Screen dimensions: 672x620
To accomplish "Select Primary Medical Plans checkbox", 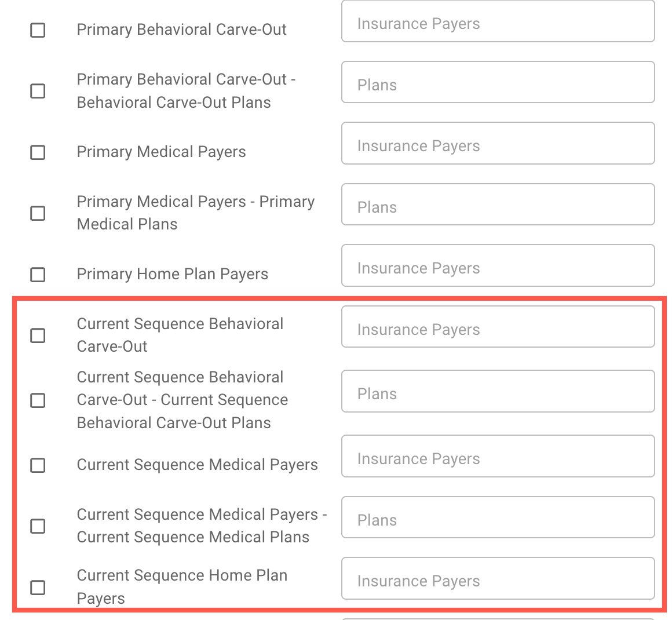I will [x=38, y=213].
